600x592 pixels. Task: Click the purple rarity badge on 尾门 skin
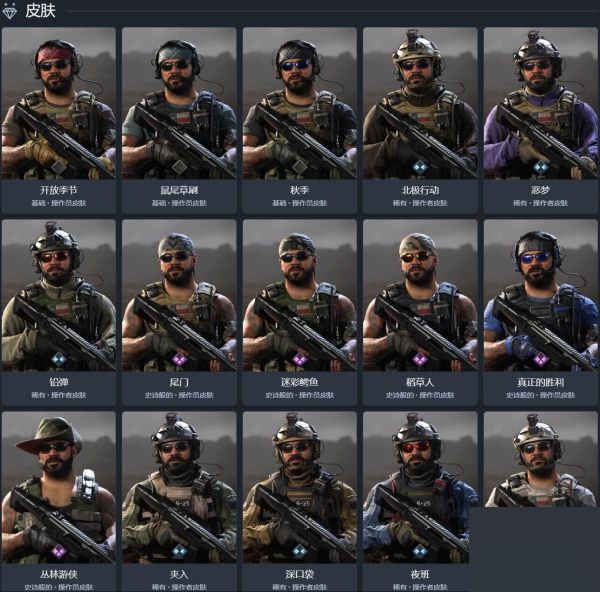179,359
